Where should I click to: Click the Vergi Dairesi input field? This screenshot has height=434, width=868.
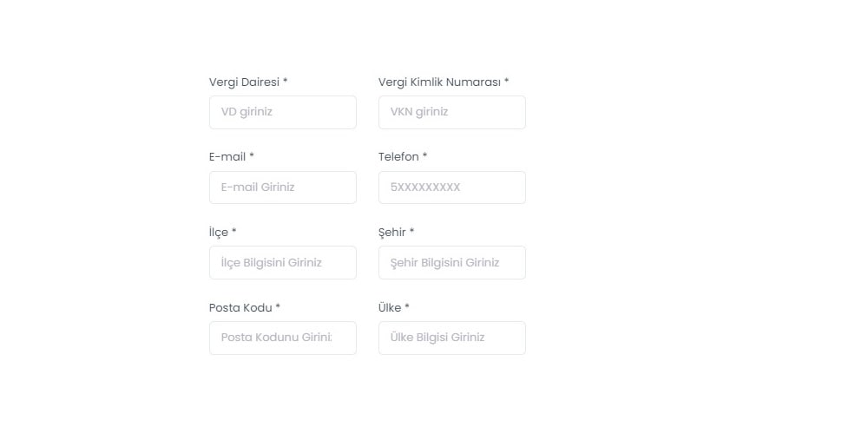click(x=283, y=112)
